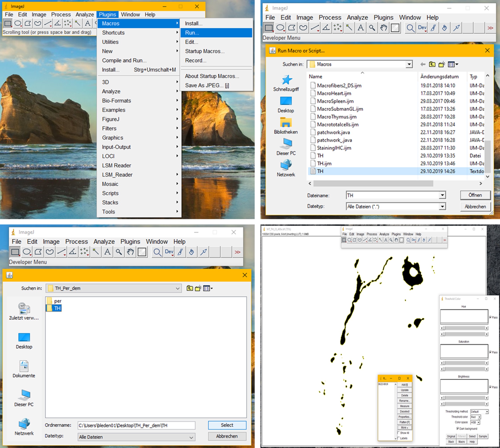Screen dimensions: 500x448
Task: Select the Wand tool above 'Scrolling tool' status text
Action: (77, 23)
